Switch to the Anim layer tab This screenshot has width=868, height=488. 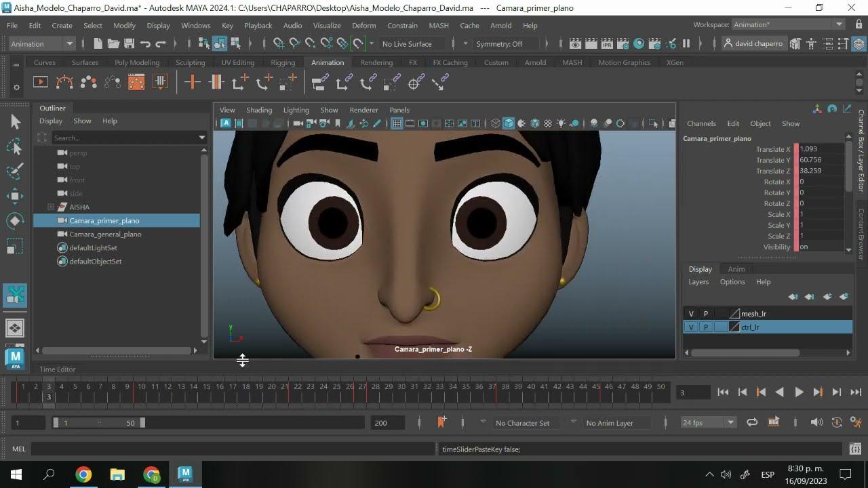click(x=736, y=269)
